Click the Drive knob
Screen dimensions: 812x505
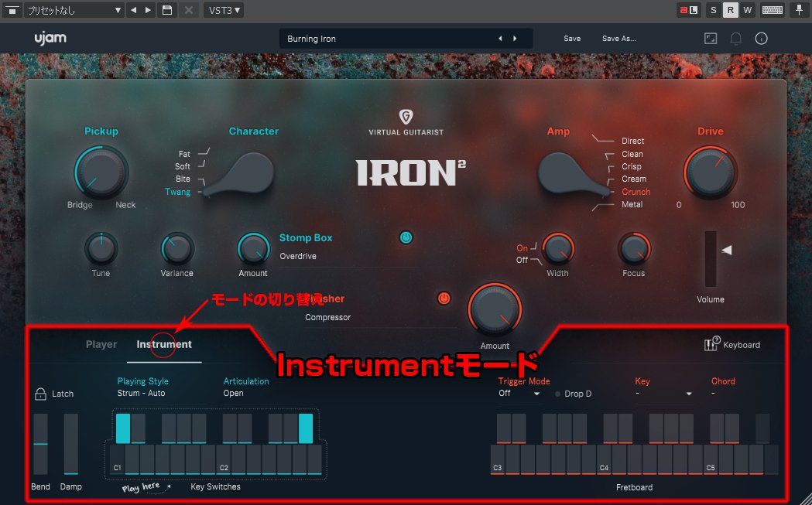point(710,172)
